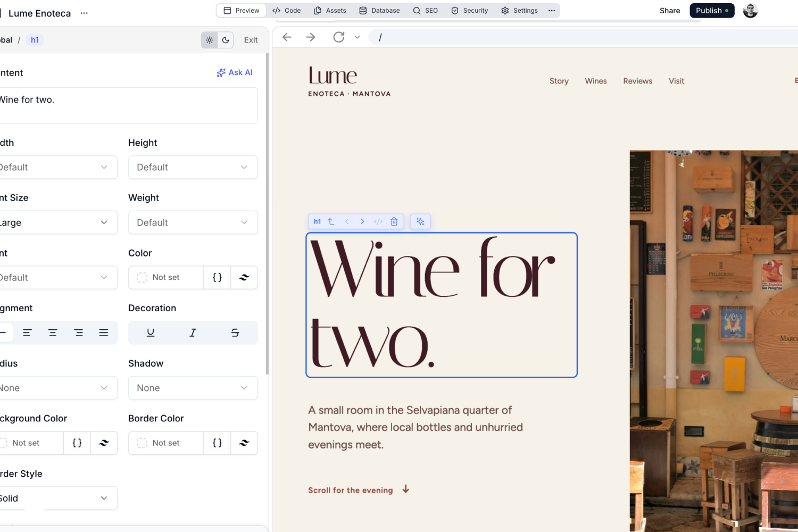
Task: Open the Shadow dropdown
Action: pyautogui.click(x=193, y=388)
